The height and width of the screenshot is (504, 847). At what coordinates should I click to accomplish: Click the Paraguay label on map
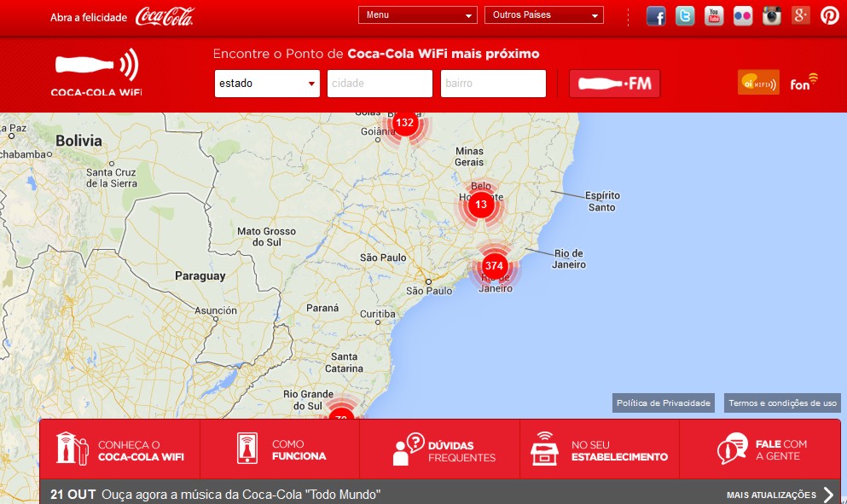coord(200,276)
